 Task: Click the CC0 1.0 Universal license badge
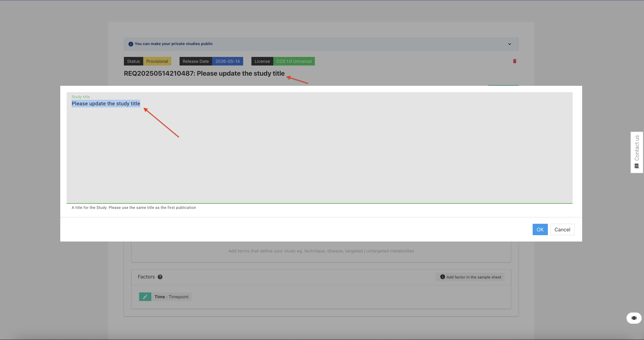pyautogui.click(x=294, y=61)
